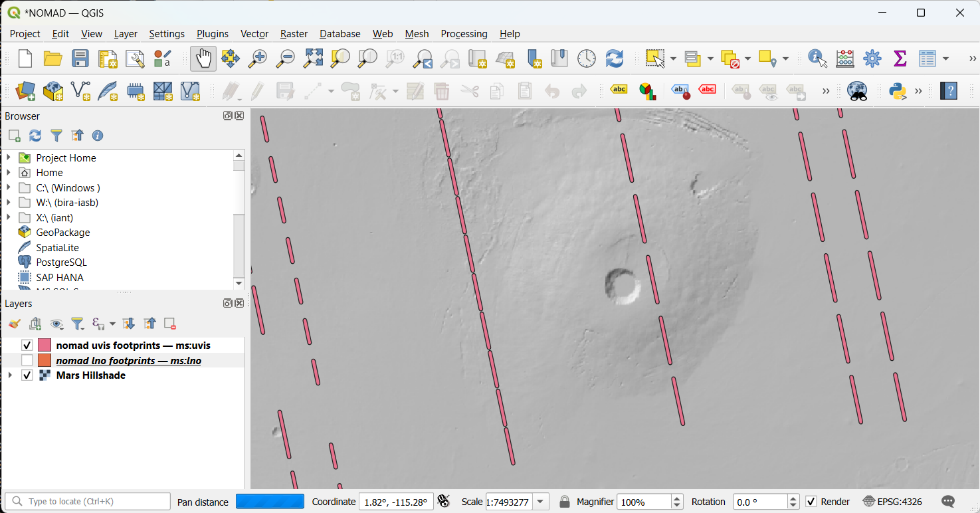The image size is (980, 513).
Task: Click Remove Layer icon in Layers panel
Action: (x=170, y=324)
